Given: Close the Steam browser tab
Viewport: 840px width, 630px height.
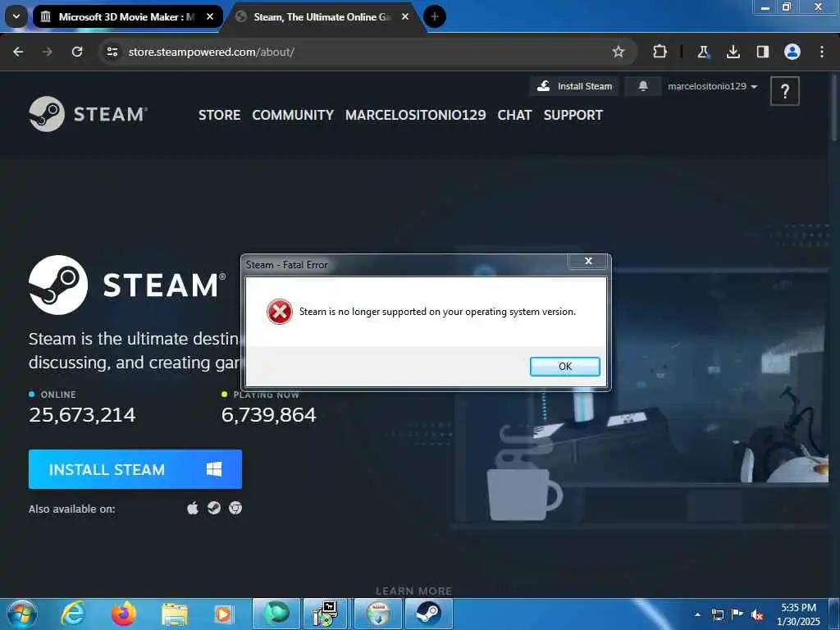Looking at the screenshot, I should pyautogui.click(x=405, y=16).
